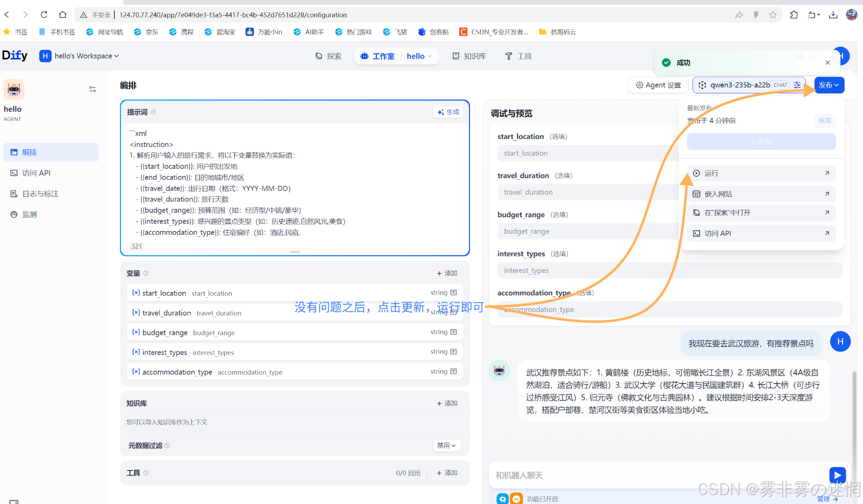Select 嵌入网站 in the publish menu
Screen dimensions: 863x504
pos(761,194)
